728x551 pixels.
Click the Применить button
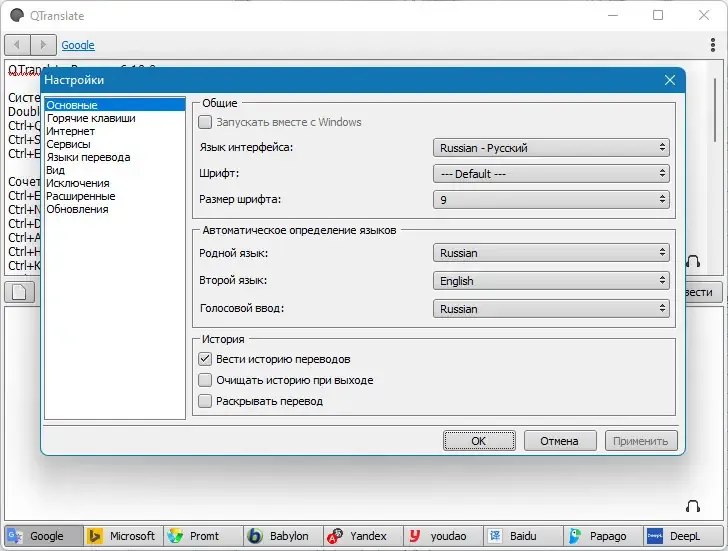coord(641,441)
